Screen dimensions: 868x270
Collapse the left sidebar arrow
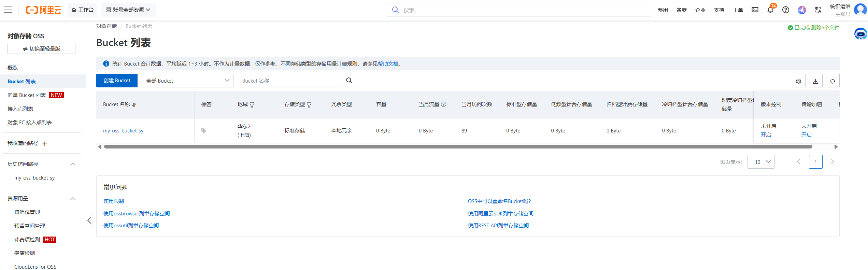89,220
